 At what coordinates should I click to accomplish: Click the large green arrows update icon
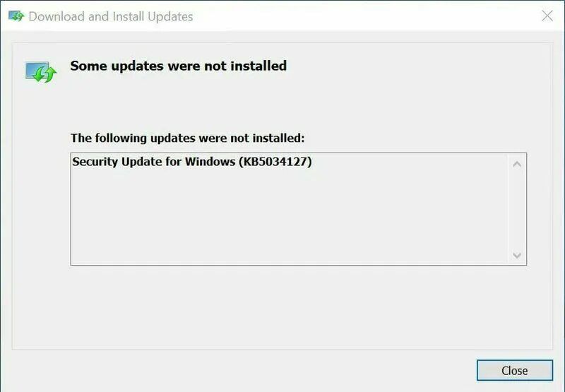click(41, 72)
